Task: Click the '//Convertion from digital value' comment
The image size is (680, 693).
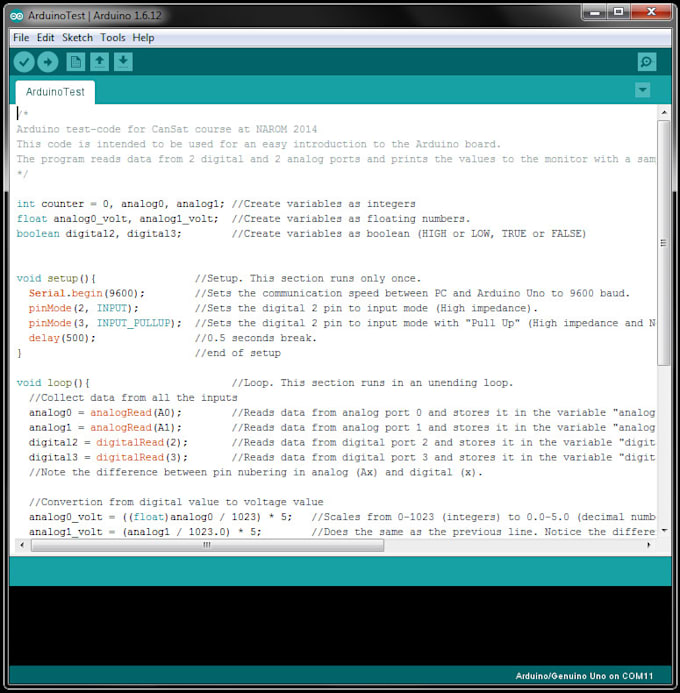Action: 176,502
